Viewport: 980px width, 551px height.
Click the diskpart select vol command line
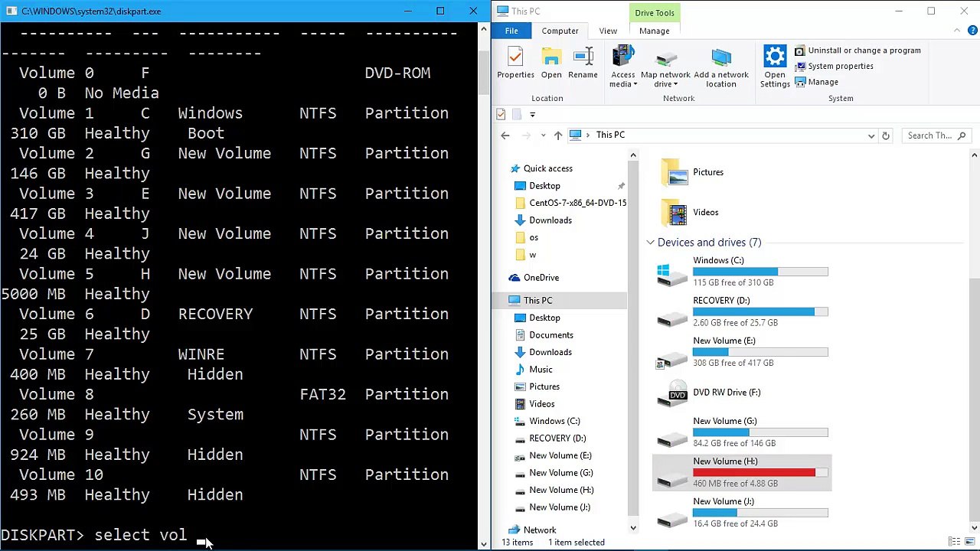(93, 535)
